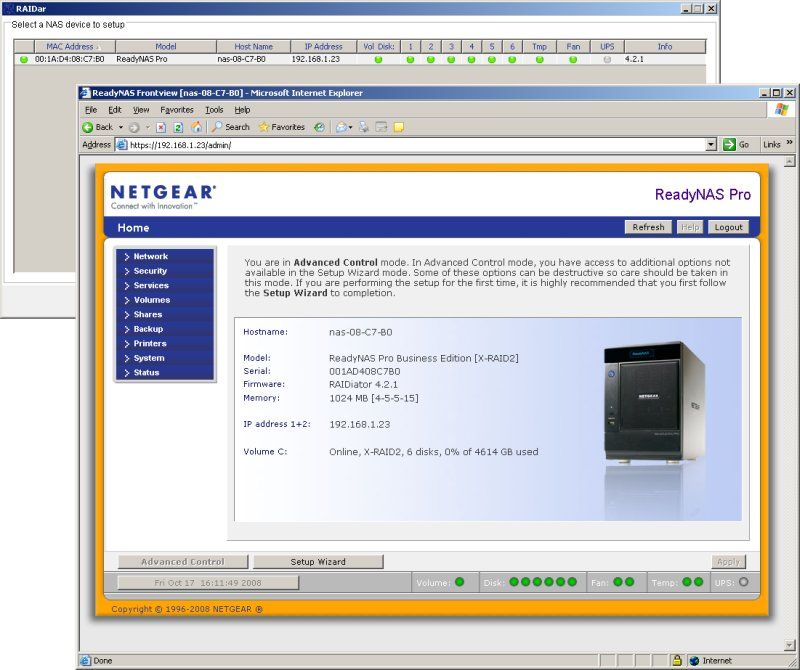Click the Model column header in RAIDar

(x=166, y=46)
